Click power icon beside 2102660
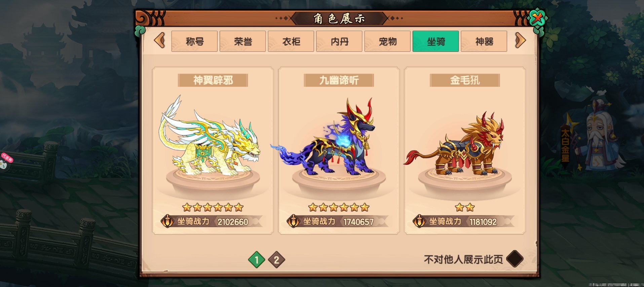This screenshot has height=287, width=644. click(167, 221)
